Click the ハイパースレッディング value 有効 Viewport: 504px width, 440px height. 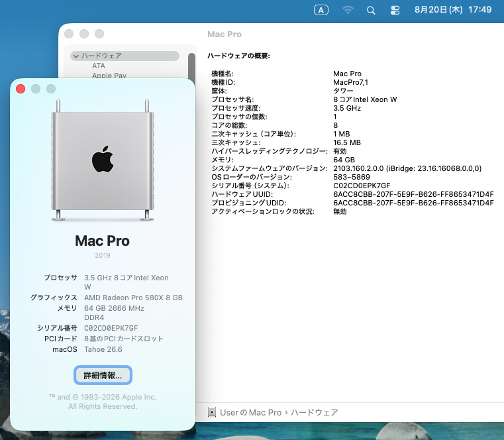340,151
